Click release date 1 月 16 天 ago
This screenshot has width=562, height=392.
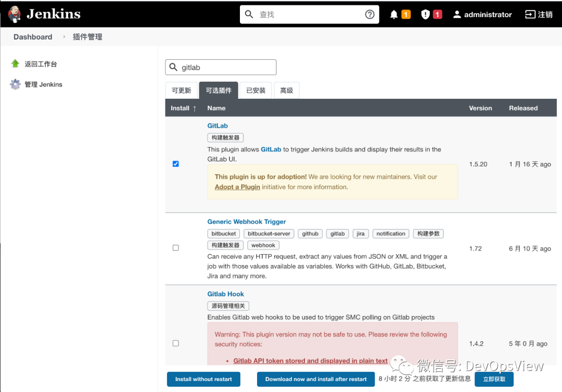[530, 164]
